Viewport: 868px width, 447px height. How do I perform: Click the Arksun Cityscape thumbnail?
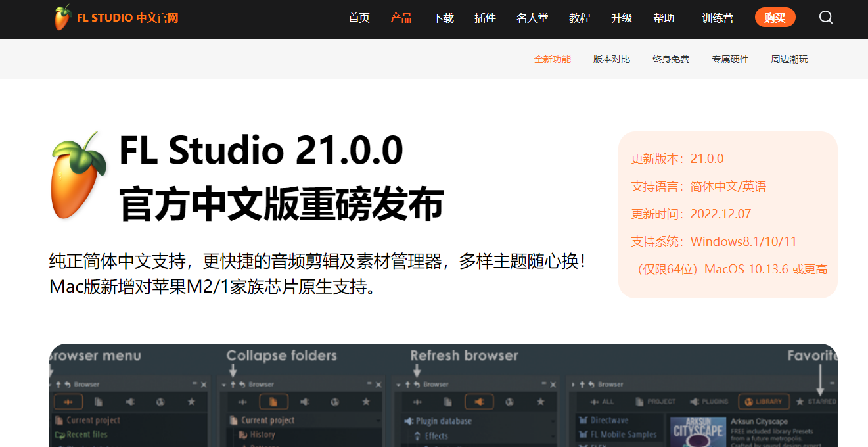697,431
